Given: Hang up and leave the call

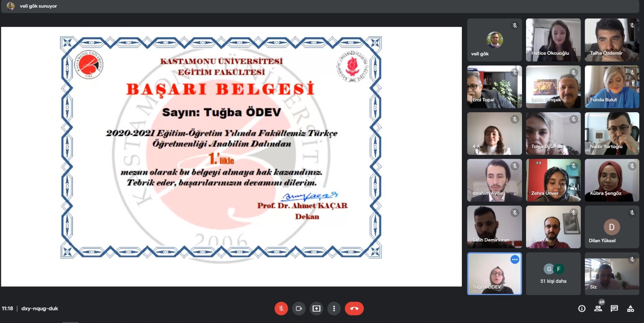Looking at the screenshot, I should 354,308.
